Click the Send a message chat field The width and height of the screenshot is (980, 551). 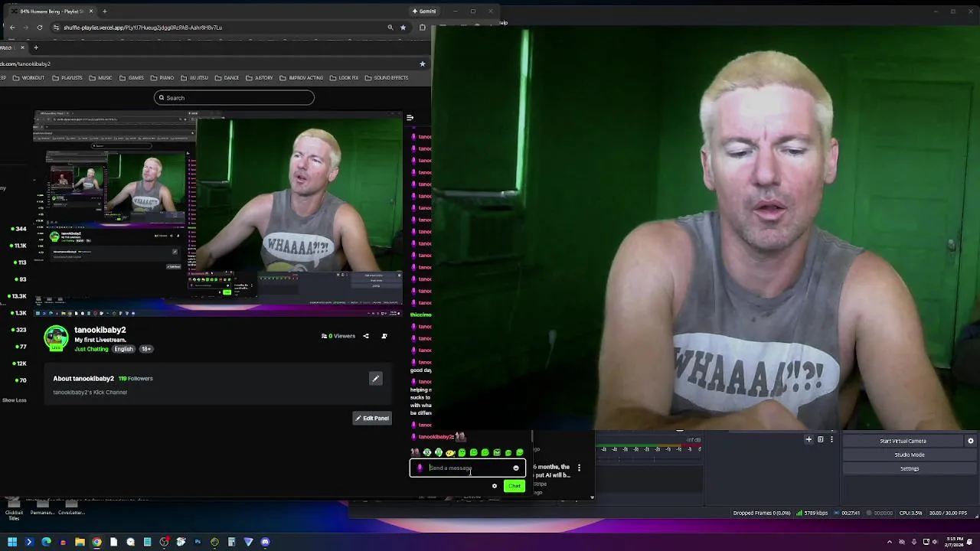tap(467, 468)
